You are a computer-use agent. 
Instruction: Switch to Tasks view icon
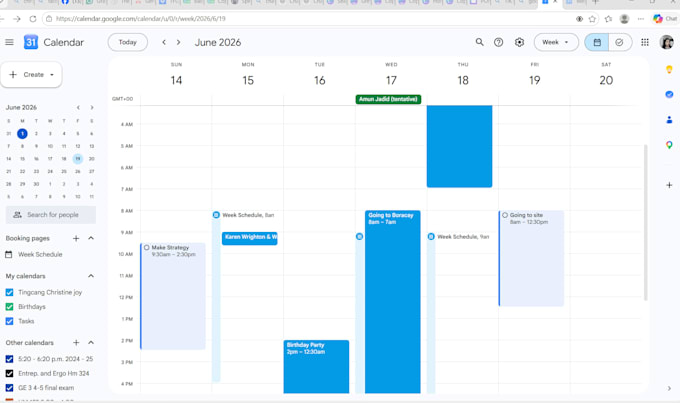[619, 42]
